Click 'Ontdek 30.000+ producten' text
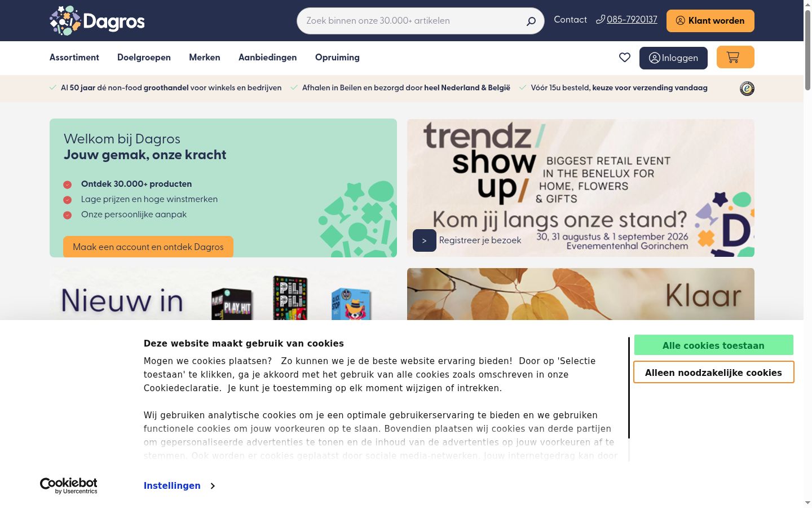The width and height of the screenshot is (812, 508). coord(136,184)
